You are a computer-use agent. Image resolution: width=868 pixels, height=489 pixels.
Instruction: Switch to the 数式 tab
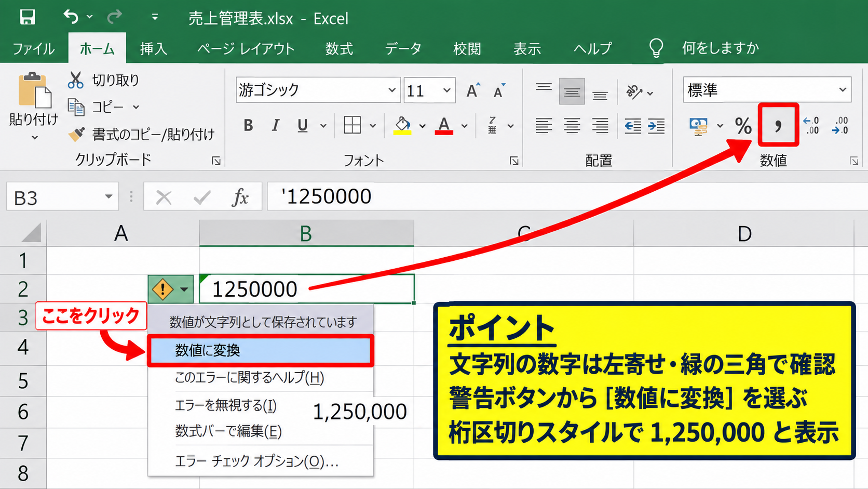339,49
